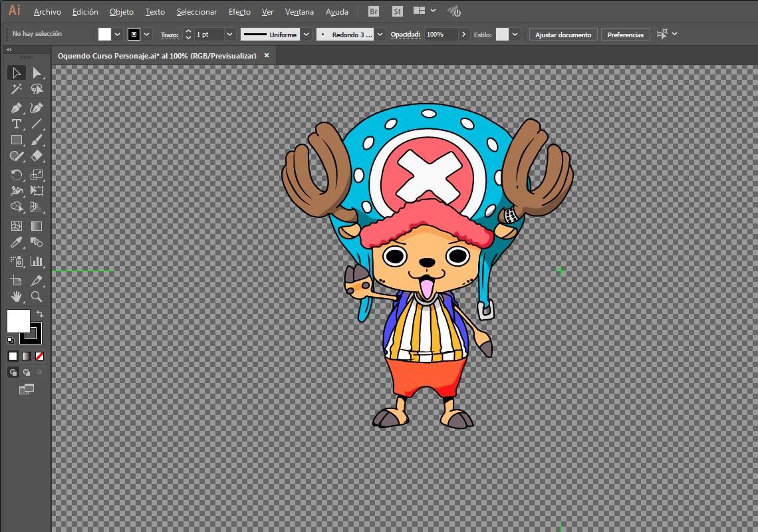Viewport: 758px width, 532px height.
Task: Choose the Gradient tool
Action: [x=37, y=226]
